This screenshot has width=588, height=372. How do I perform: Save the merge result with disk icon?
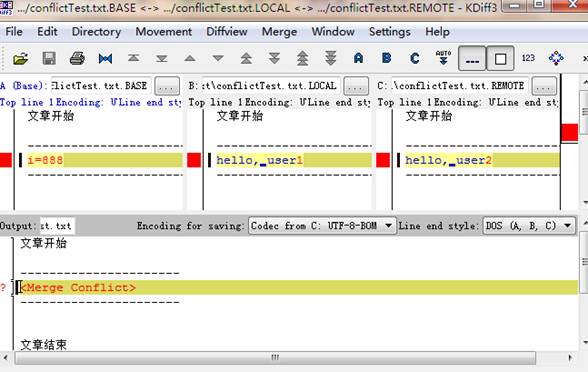pos(49,58)
